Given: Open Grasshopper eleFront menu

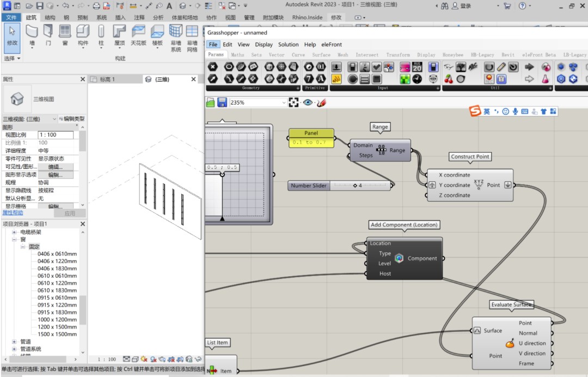Looking at the screenshot, I should pos(332,44).
